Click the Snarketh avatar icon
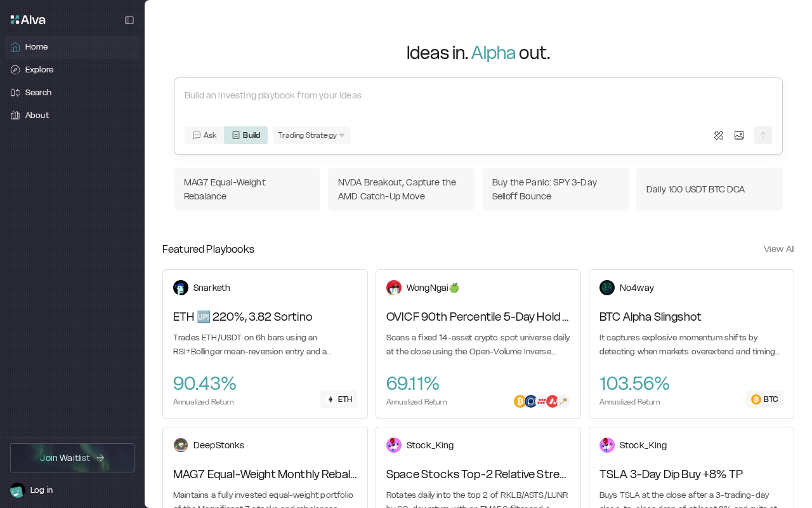 (x=181, y=288)
